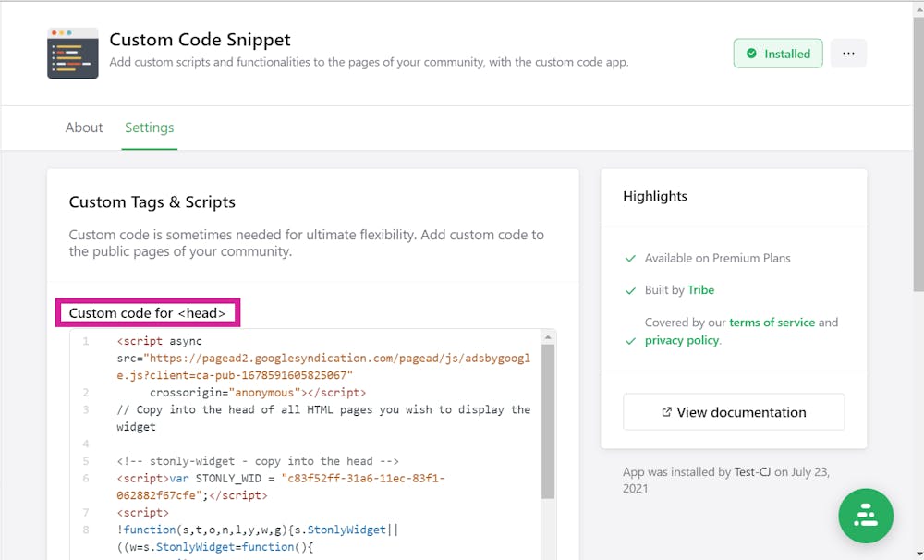Open the privacy policy link
This screenshot has height=560, width=924.
[682, 340]
